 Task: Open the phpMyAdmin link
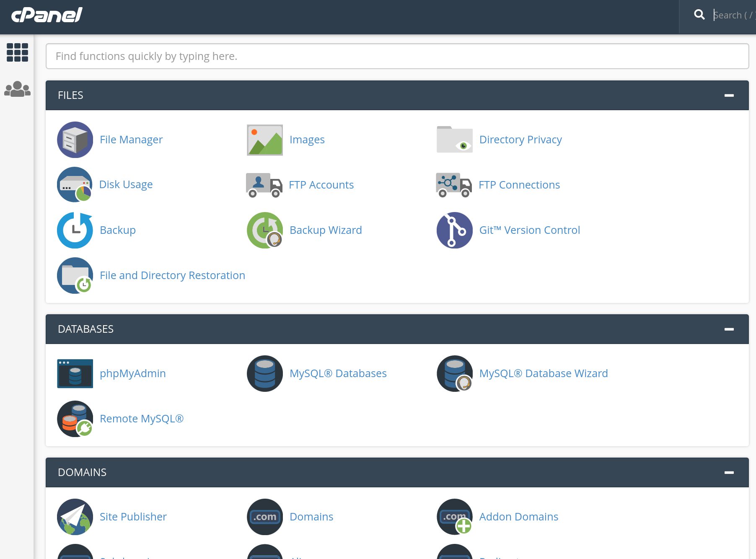coord(133,373)
